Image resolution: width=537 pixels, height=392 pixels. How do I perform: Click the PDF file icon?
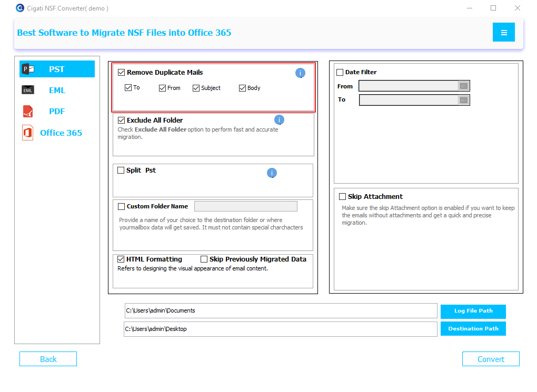coord(28,111)
